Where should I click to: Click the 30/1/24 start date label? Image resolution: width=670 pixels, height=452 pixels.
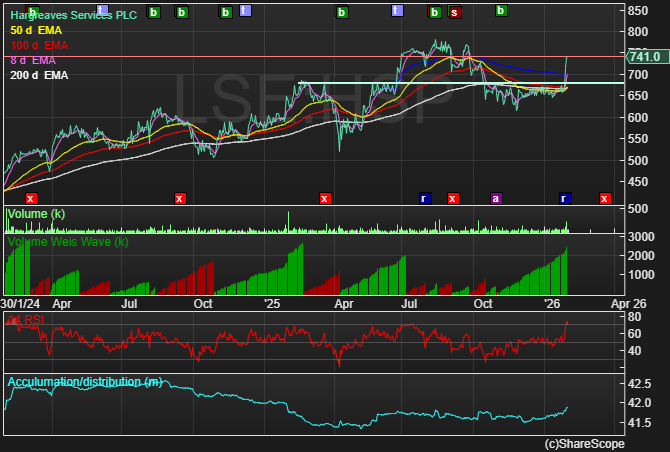point(21,301)
